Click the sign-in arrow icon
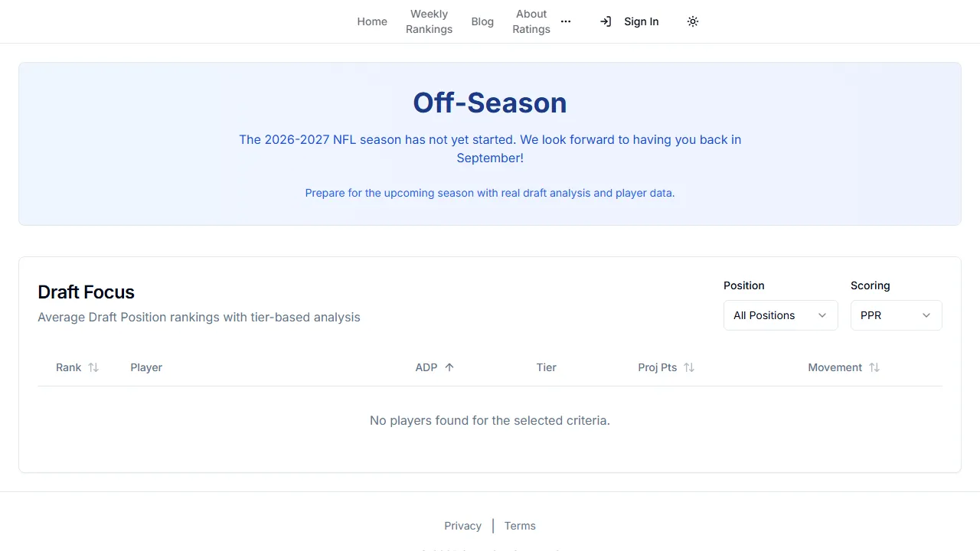980x551 pixels. [606, 21]
